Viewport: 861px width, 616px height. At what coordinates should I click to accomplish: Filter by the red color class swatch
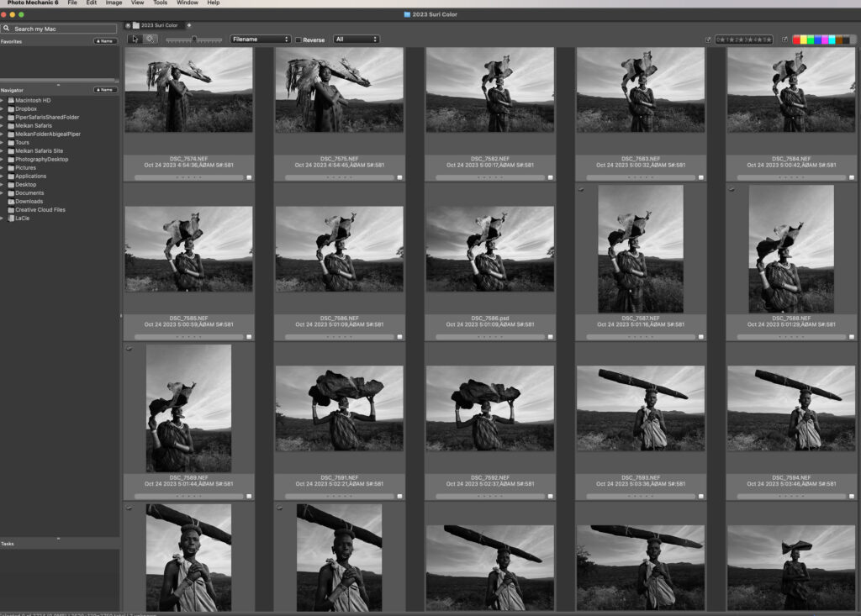(x=796, y=39)
